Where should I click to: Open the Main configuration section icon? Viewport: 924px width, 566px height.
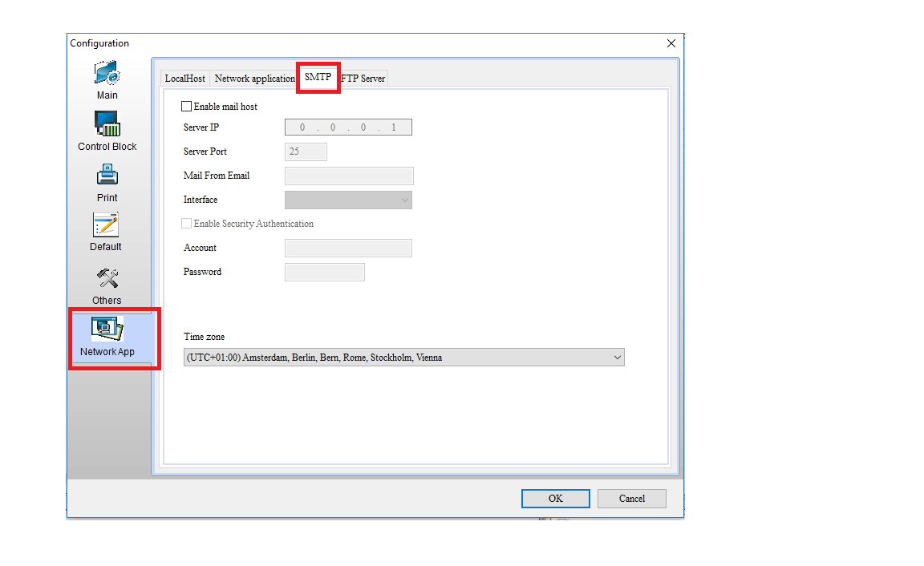point(107,74)
